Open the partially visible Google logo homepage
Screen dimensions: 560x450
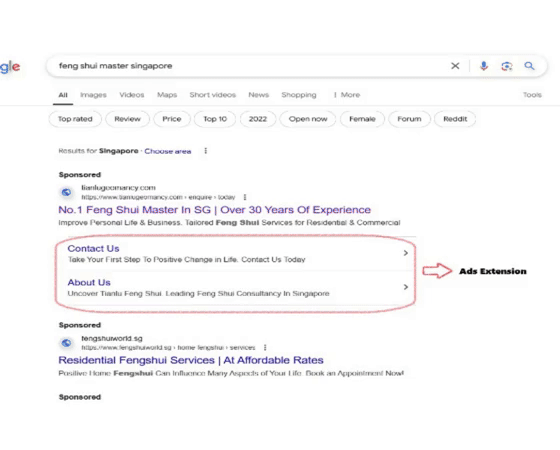[10, 67]
